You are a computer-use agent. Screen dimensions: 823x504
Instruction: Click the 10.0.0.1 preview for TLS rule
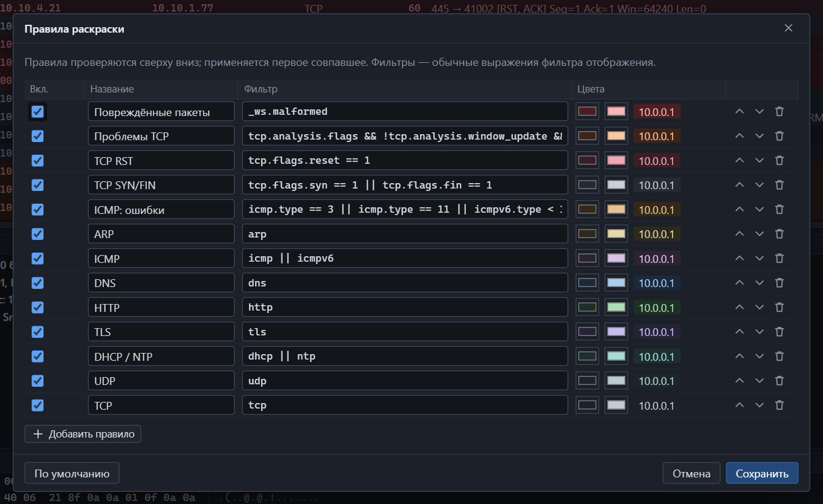click(x=657, y=332)
